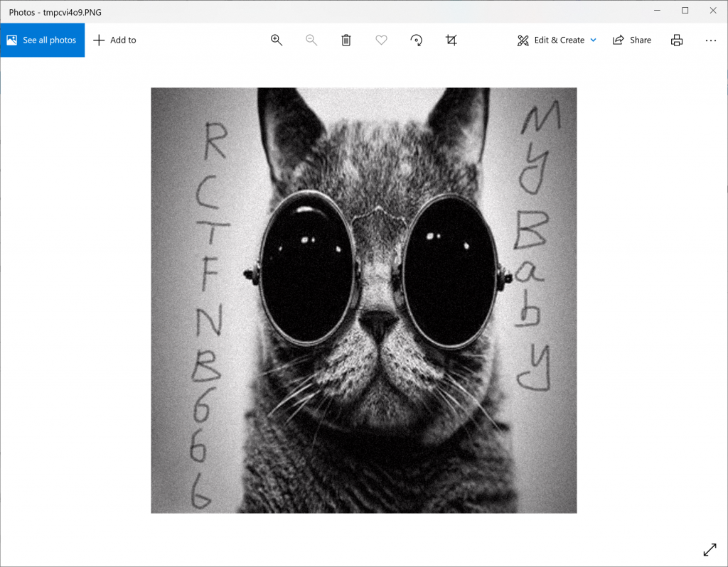
Task: Rotate the image using the rotate icon
Action: click(417, 40)
